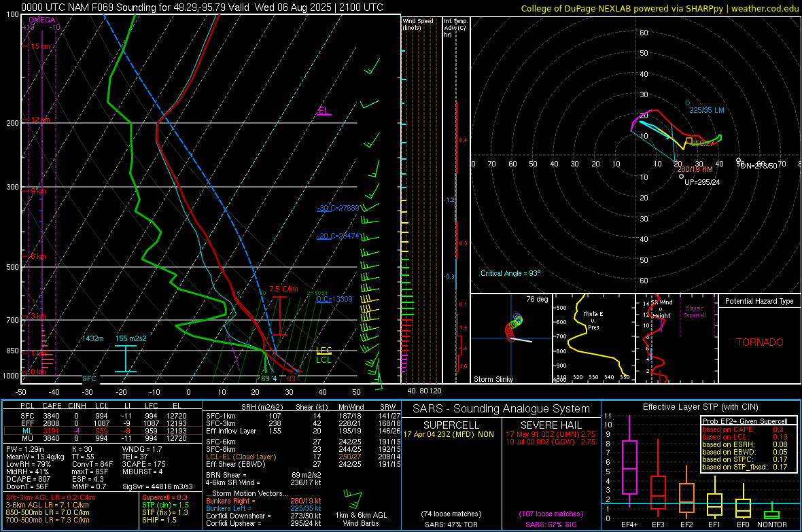Click the Prob EF2+ Given Supercell heading
The width and height of the screenshot is (802, 532).
745,421
